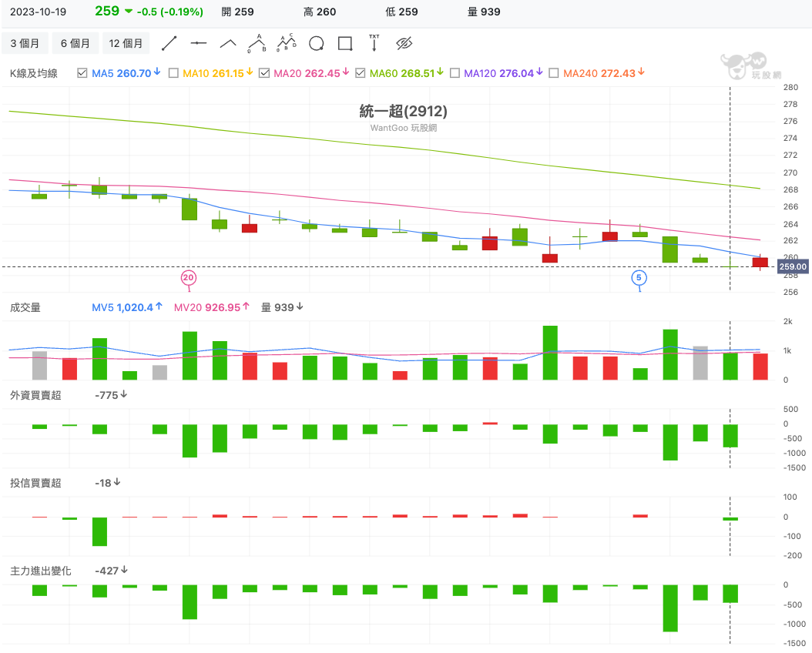Image resolution: width=812 pixels, height=653 pixels.
Task: Select the ABC wave pattern tool
Action: 257,44
